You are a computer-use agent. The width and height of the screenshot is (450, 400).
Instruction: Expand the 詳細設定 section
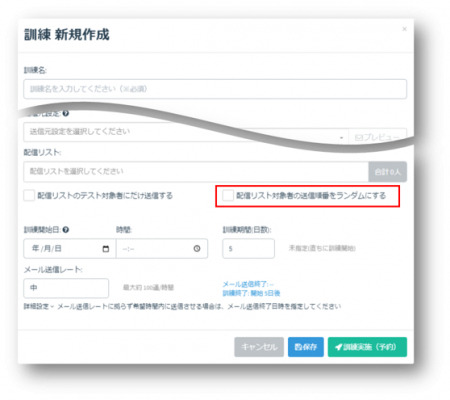click(39, 306)
